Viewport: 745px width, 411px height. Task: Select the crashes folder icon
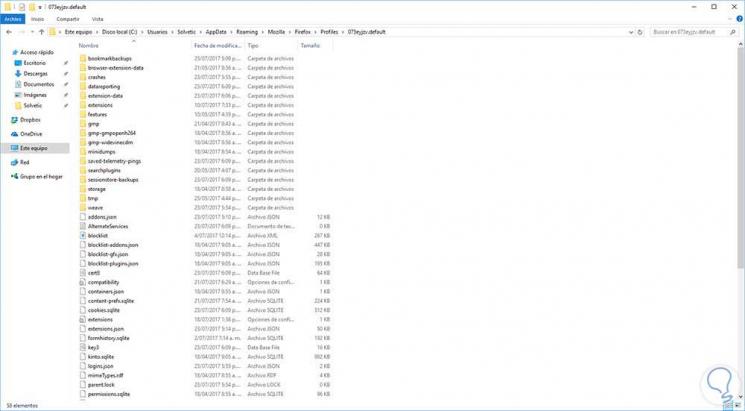coord(83,77)
